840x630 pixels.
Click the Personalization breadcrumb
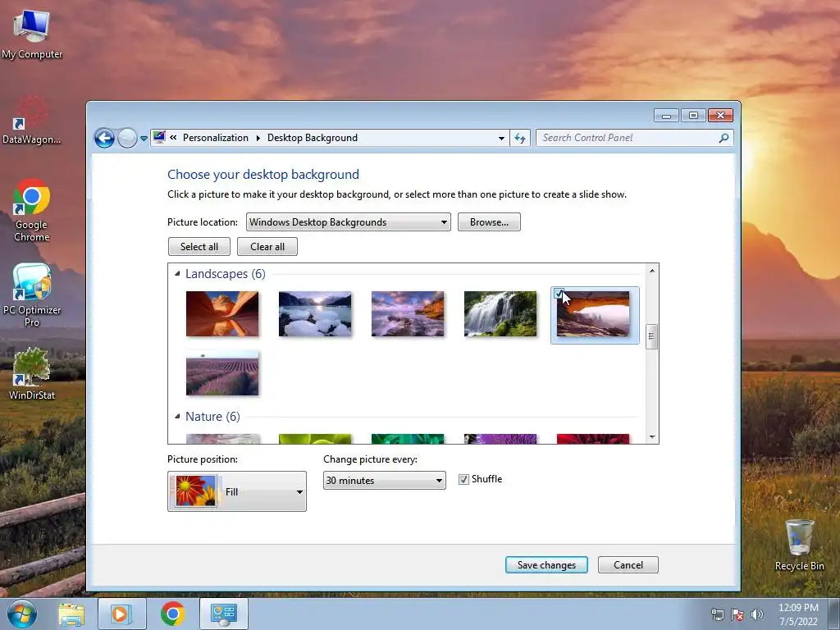tap(216, 138)
